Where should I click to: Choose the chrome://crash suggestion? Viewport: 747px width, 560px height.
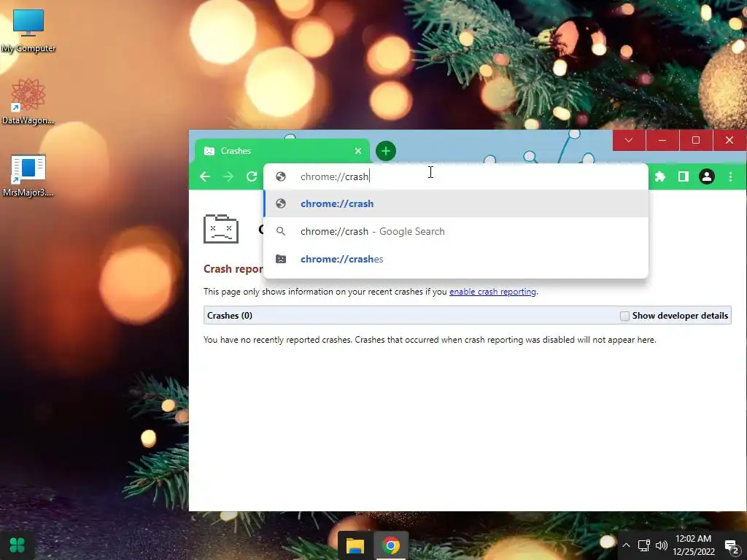[x=456, y=204]
